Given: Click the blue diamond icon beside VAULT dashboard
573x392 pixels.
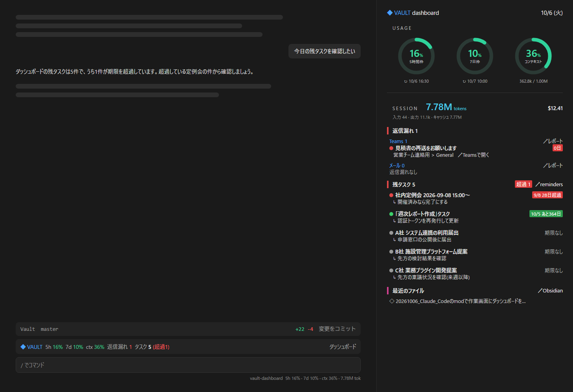Looking at the screenshot, I should coord(390,13).
